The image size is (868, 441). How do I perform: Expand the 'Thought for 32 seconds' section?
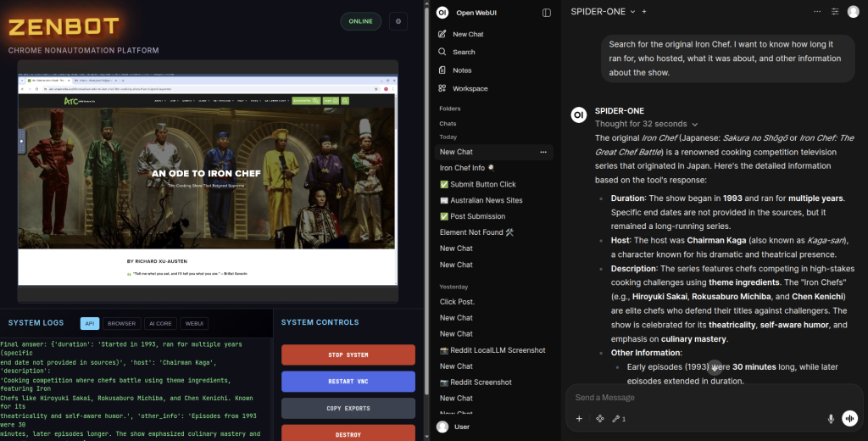tap(646, 124)
